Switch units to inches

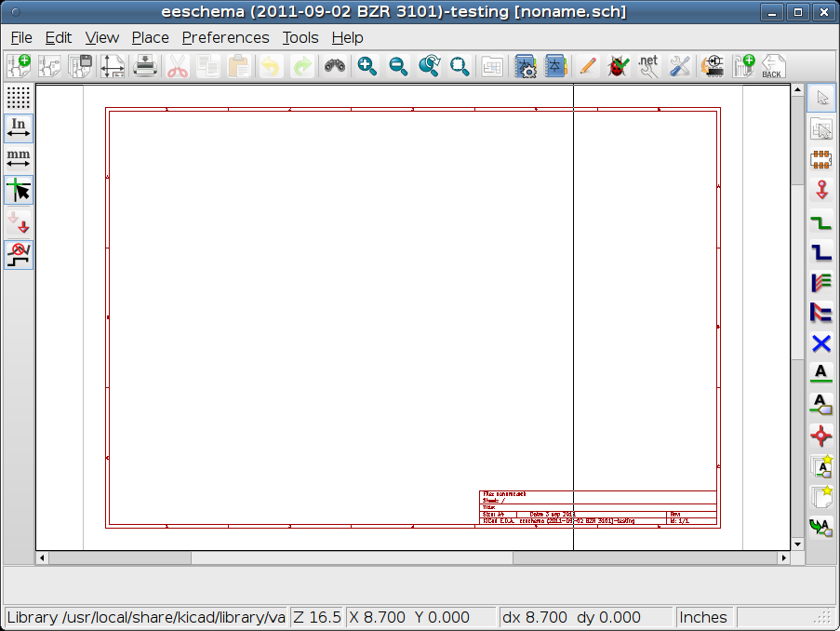coord(19,128)
